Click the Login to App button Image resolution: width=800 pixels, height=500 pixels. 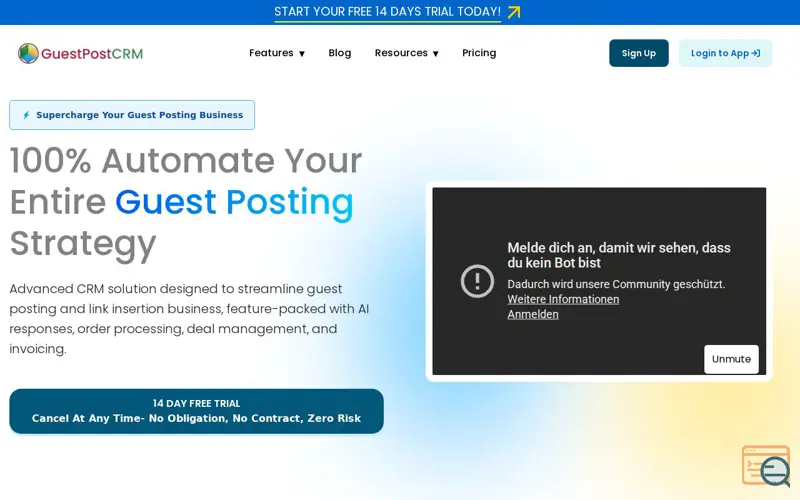coord(725,53)
